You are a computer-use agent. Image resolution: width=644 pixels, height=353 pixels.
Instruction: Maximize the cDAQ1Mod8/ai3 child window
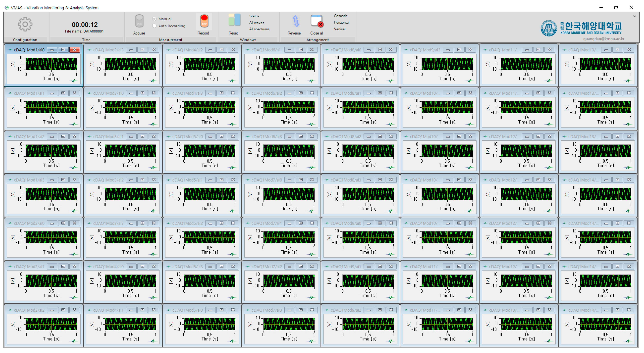pos(380,180)
